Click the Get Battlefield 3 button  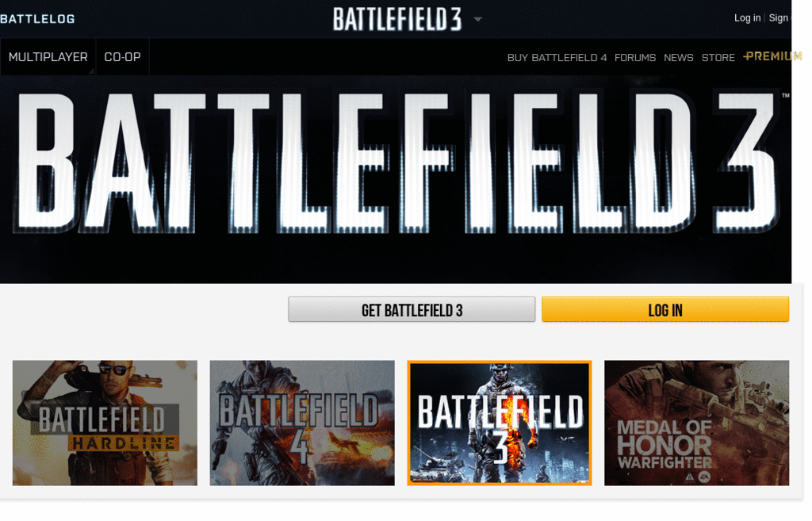pyautogui.click(x=412, y=309)
